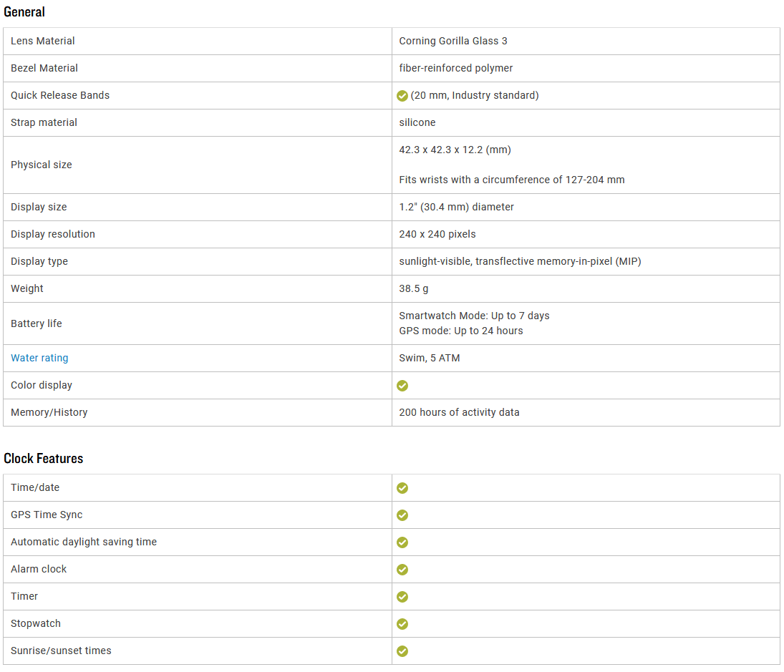Image resolution: width=784 pixels, height=672 pixels.
Task: Click the Swim, 5 ATM value
Action: (x=430, y=358)
